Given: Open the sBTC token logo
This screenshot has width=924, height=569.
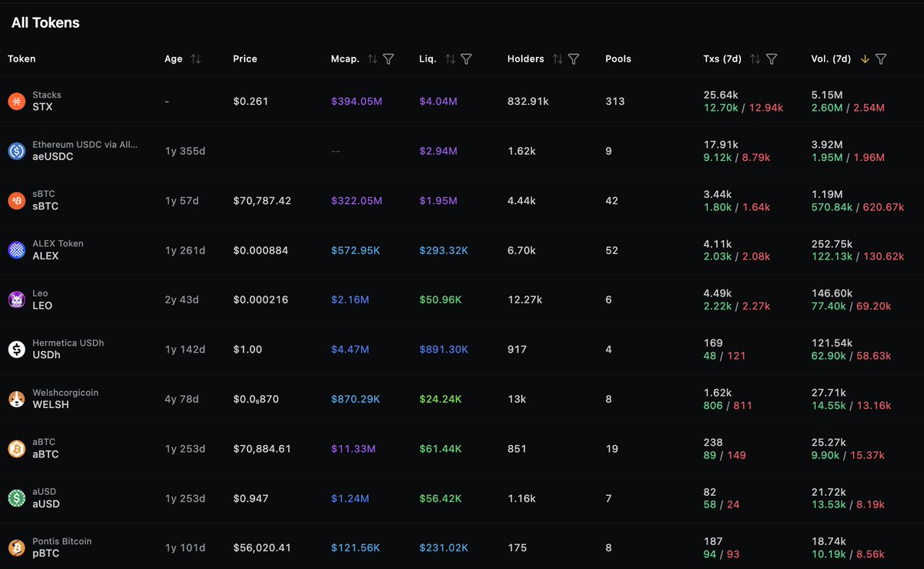Looking at the screenshot, I should click(x=16, y=200).
